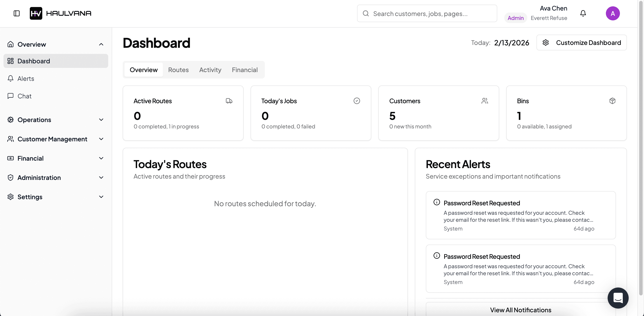Open the Financial dashboard tab

244,70
